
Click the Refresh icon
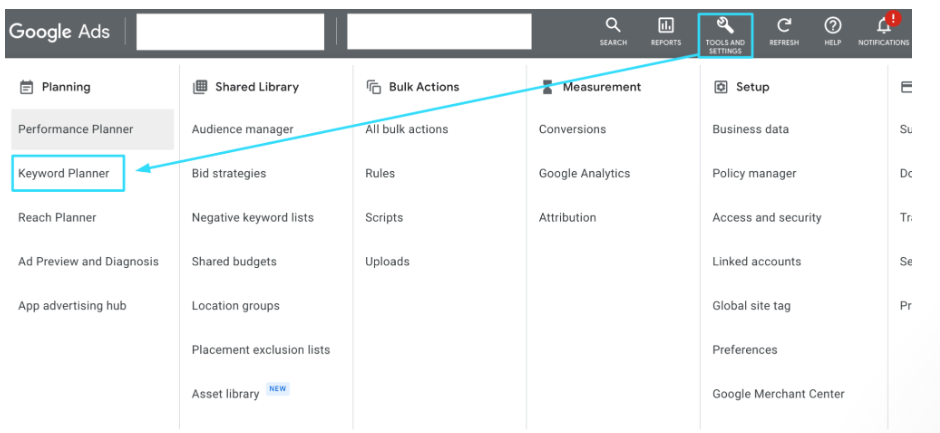tap(784, 25)
